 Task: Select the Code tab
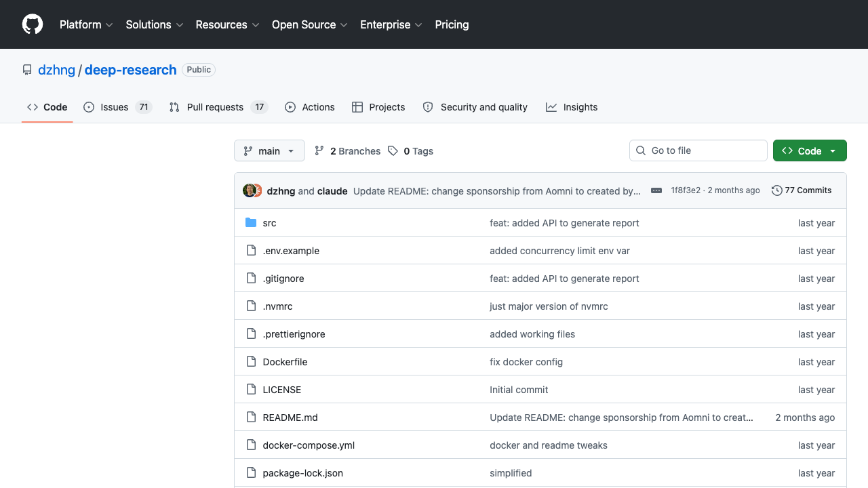click(x=47, y=107)
